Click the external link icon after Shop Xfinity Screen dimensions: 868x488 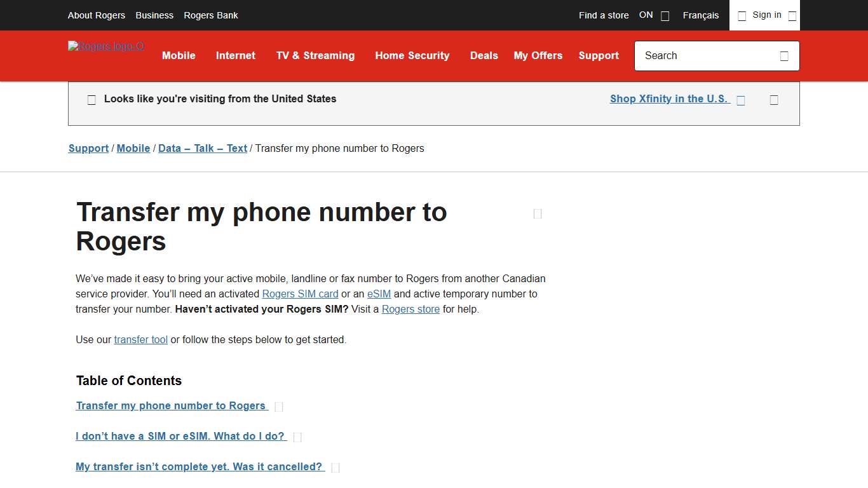(740, 100)
